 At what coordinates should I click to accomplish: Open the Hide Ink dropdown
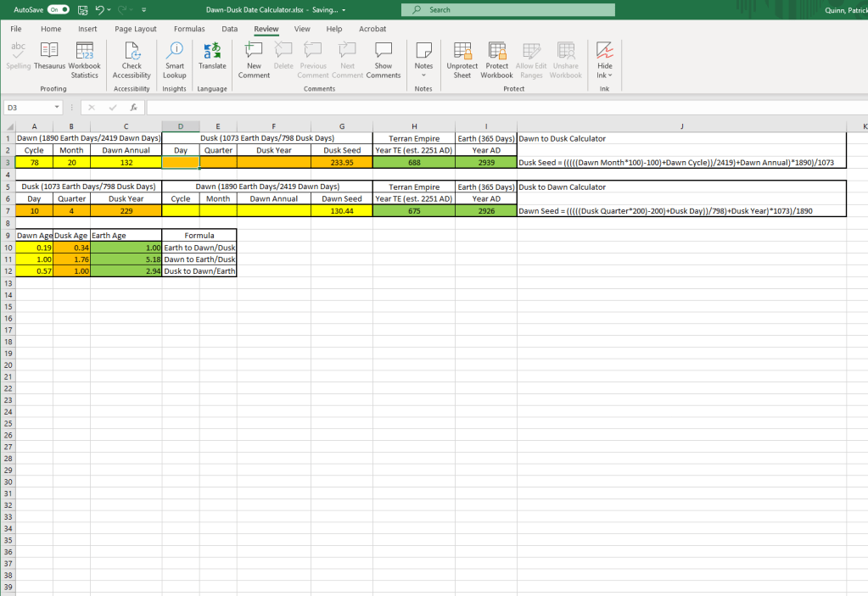tap(605, 75)
